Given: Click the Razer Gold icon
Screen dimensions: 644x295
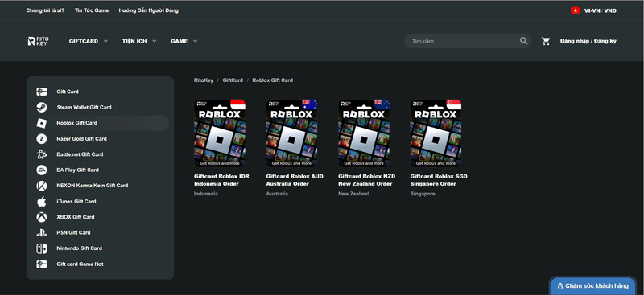Looking at the screenshot, I should click(x=42, y=139).
